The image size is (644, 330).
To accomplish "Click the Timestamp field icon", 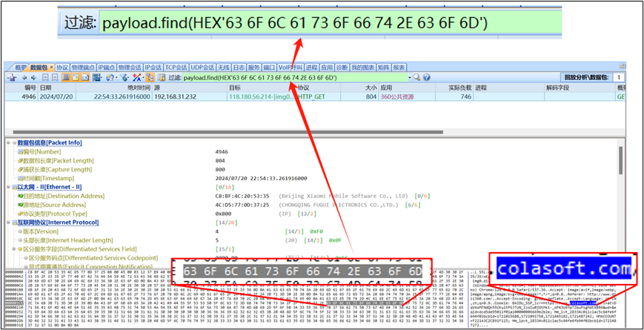I will [x=20, y=178].
